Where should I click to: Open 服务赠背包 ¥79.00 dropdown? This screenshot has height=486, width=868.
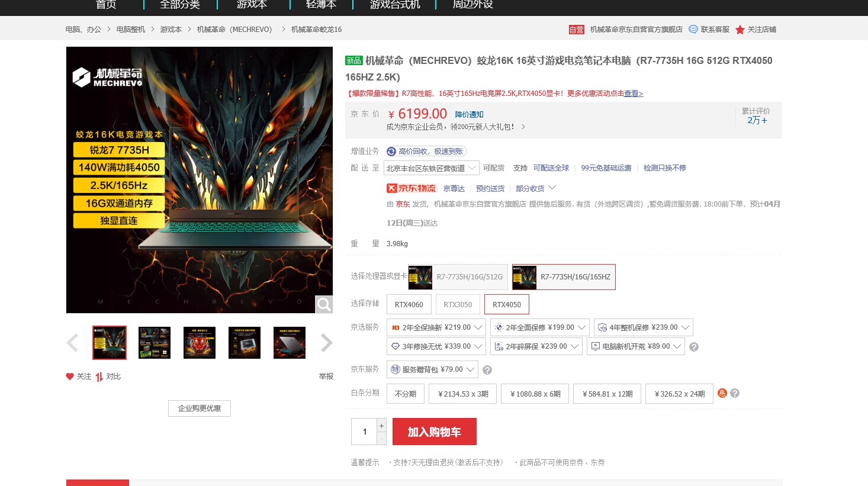pyautogui.click(x=432, y=369)
